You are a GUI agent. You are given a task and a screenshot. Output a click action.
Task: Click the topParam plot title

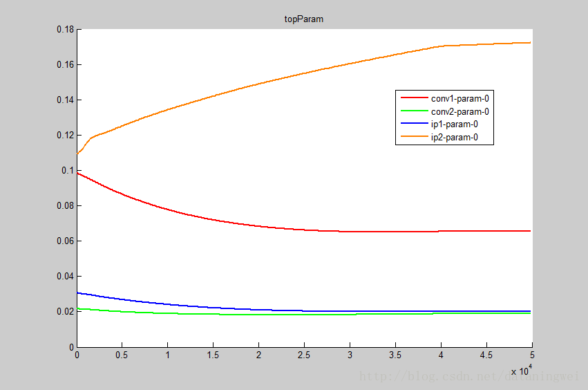tap(304, 19)
